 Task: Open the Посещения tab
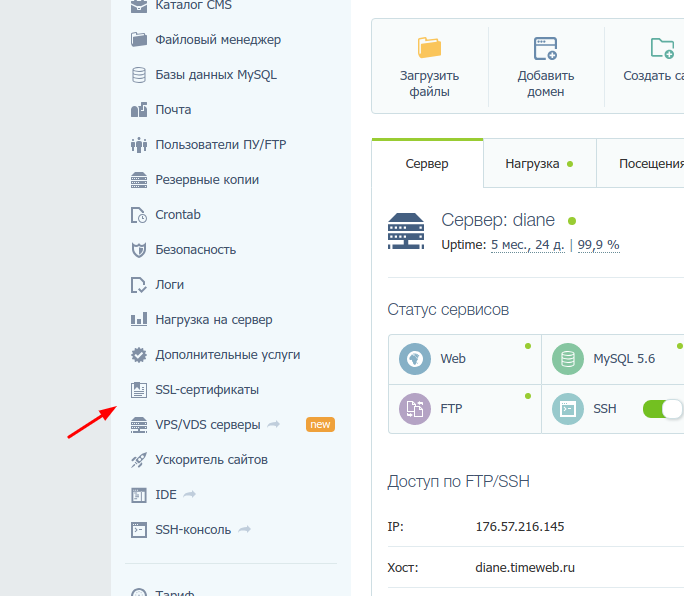(640, 164)
